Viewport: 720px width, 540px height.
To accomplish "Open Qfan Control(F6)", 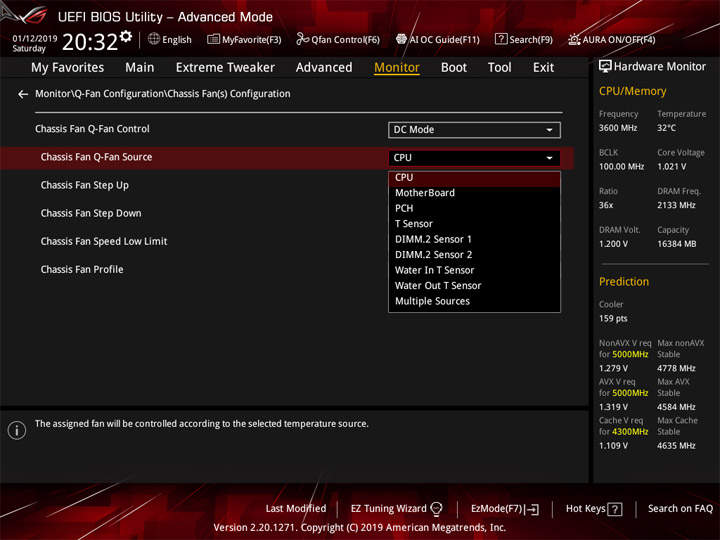I will [x=338, y=39].
